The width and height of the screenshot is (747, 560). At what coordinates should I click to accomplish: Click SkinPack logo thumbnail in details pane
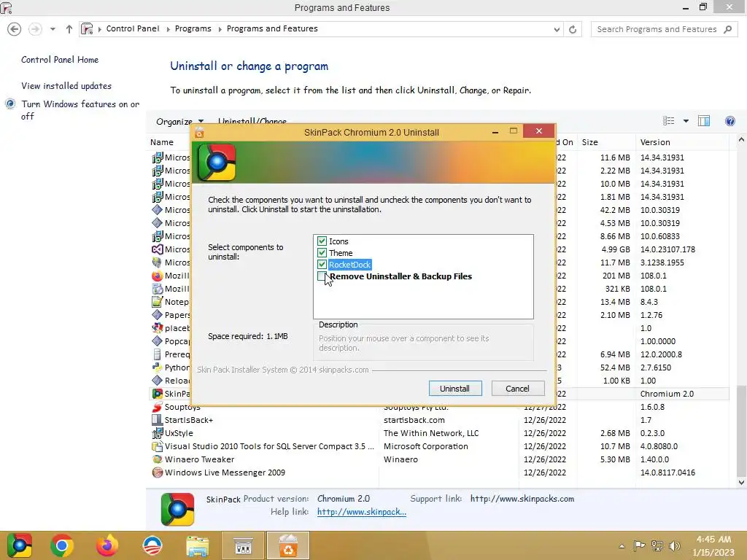[177, 509]
